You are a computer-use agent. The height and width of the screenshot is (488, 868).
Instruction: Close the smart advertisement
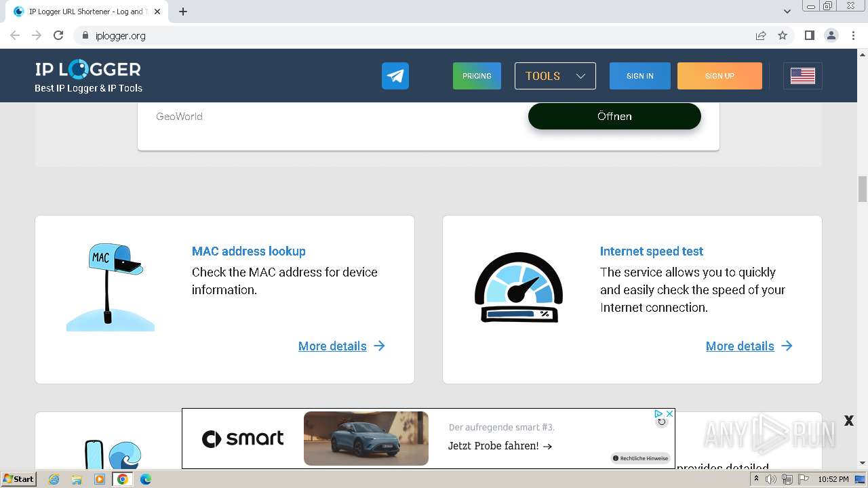(669, 413)
